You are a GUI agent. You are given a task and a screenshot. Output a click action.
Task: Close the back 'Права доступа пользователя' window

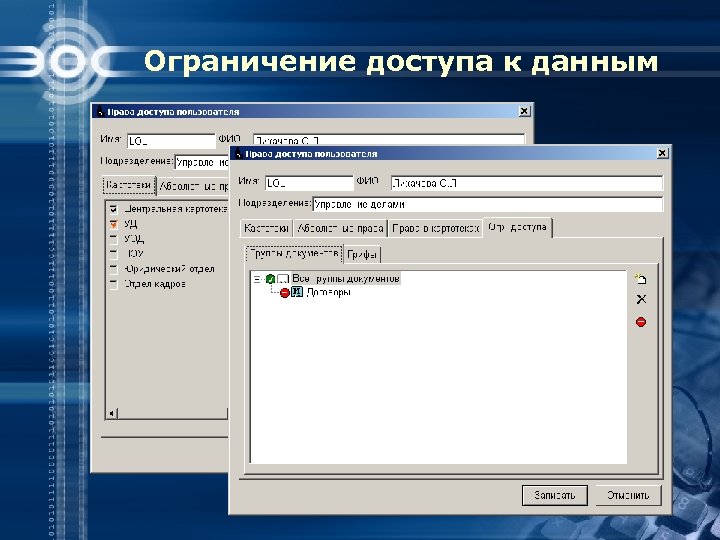point(524,111)
